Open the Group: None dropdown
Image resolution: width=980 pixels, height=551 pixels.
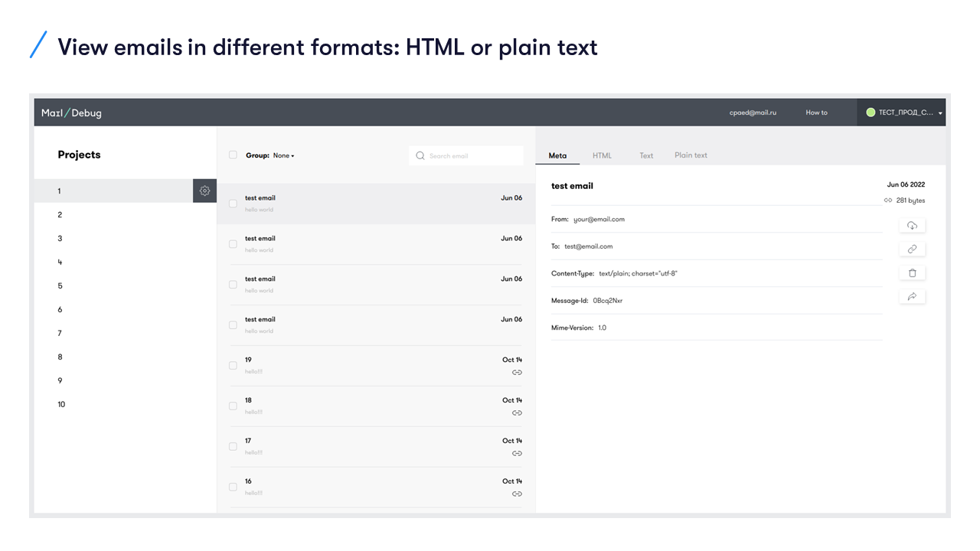(270, 155)
